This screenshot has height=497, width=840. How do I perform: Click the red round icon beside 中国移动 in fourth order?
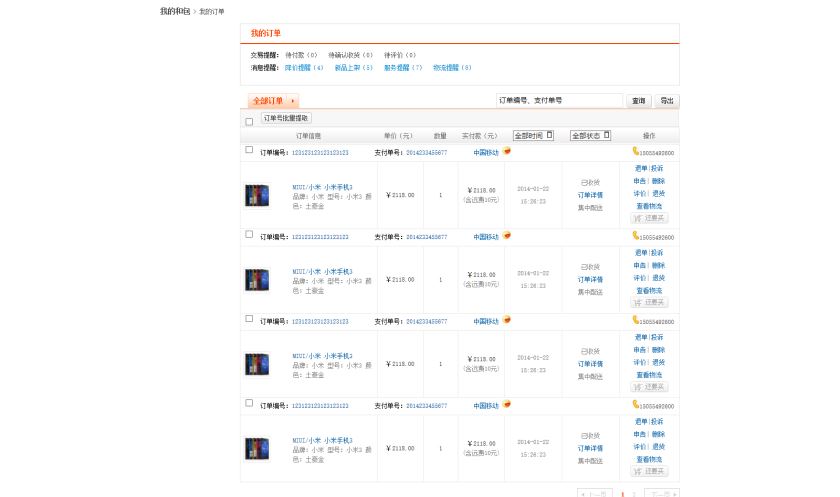507,404
